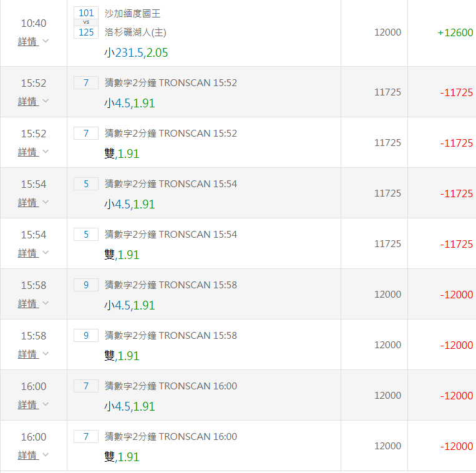Click the chevron beside 詳情 on 15:54 雙 row
The height and width of the screenshot is (473, 476).
[45, 253]
